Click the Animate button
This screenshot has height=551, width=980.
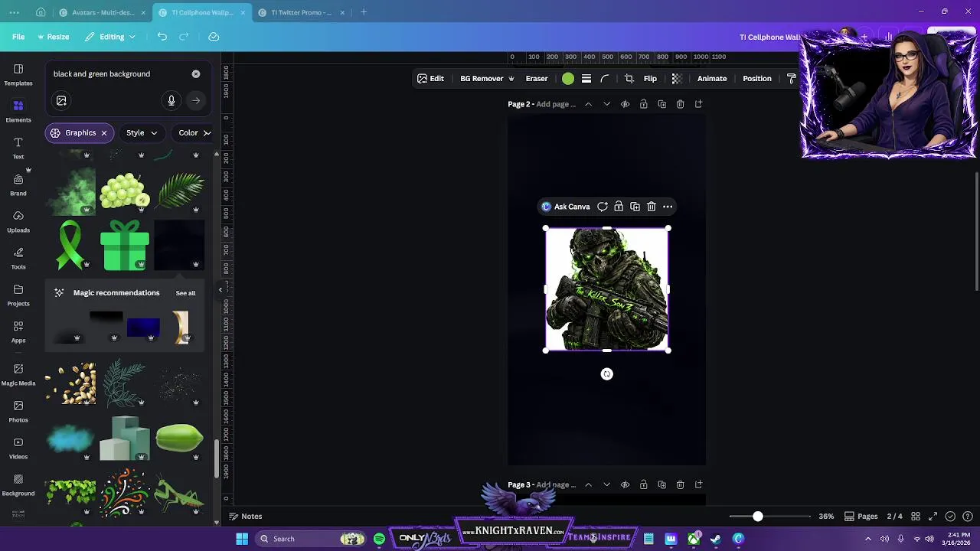tap(712, 79)
